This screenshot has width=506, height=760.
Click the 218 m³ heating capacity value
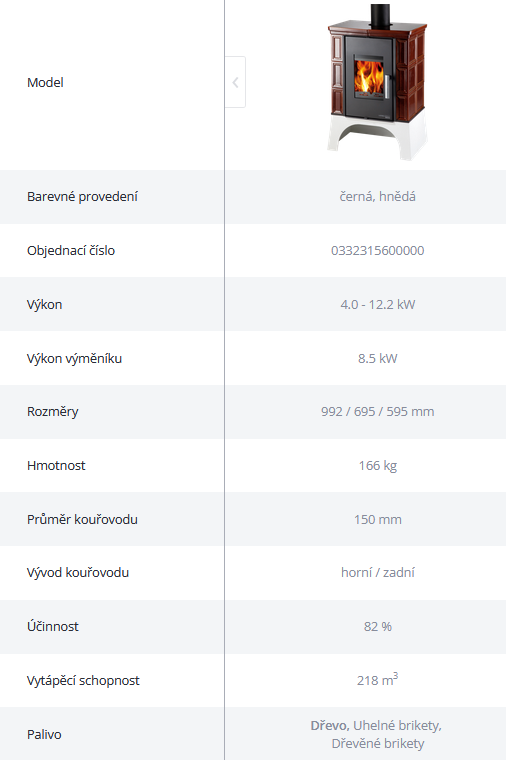(378, 680)
